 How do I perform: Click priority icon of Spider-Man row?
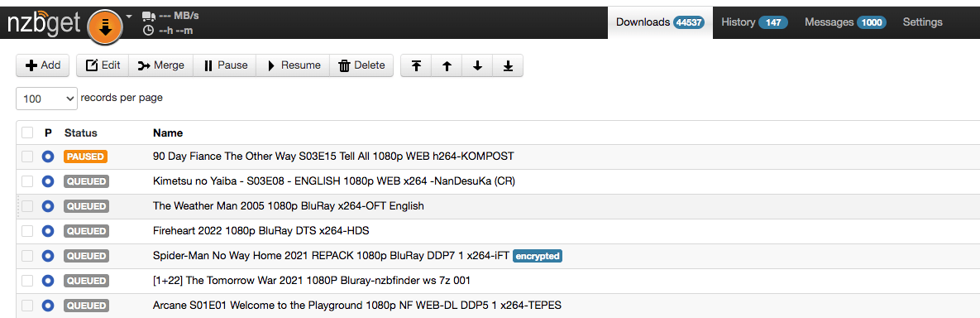click(x=48, y=256)
